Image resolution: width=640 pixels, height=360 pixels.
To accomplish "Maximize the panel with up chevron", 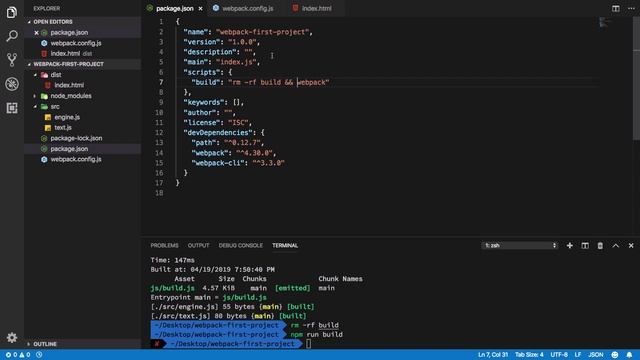I will tap(616, 245).
